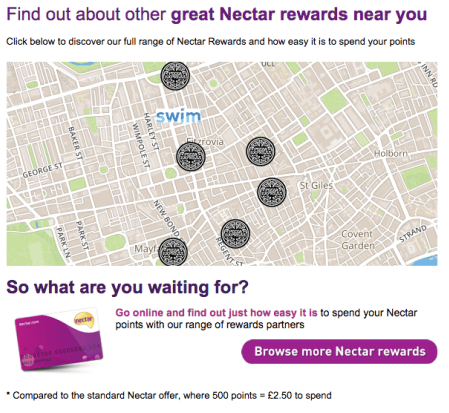Click the 'So what are you waiting for?' heading
Screen dimensions: 449x413
pos(127,287)
